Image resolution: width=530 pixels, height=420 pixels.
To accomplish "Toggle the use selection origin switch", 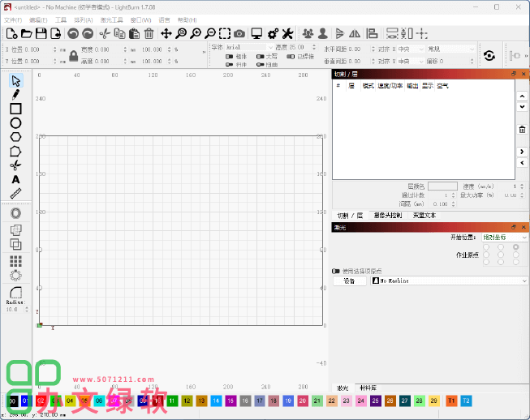I will click(336, 271).
